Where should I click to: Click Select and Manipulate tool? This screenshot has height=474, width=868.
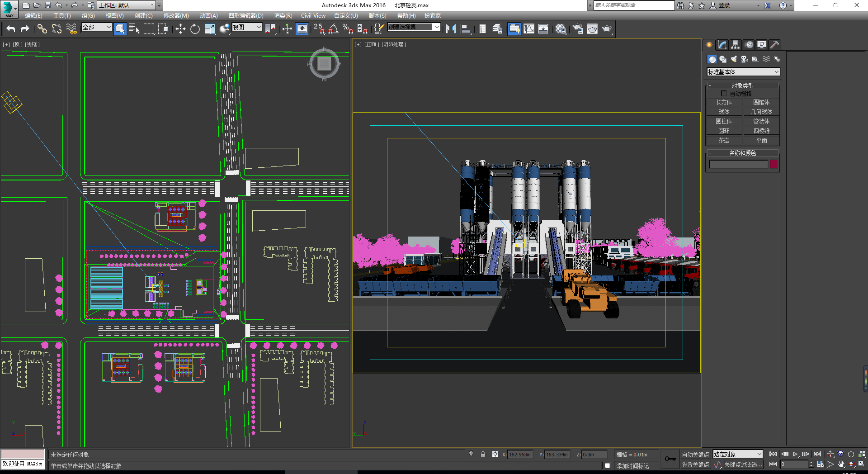[287, 29]
